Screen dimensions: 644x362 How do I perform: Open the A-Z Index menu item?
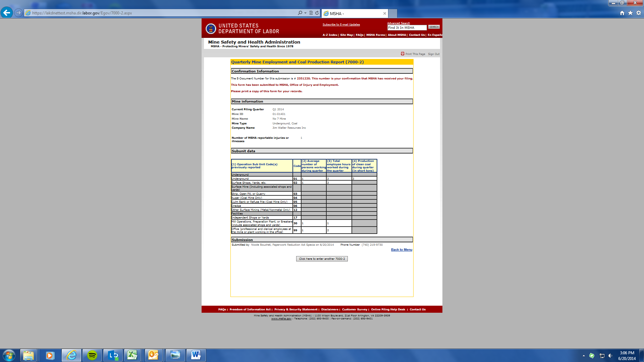(x=330, y=35)
